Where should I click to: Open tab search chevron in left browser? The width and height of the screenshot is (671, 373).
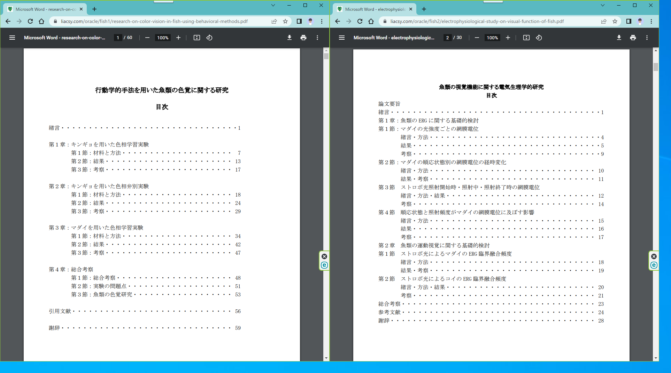[273, 6]
